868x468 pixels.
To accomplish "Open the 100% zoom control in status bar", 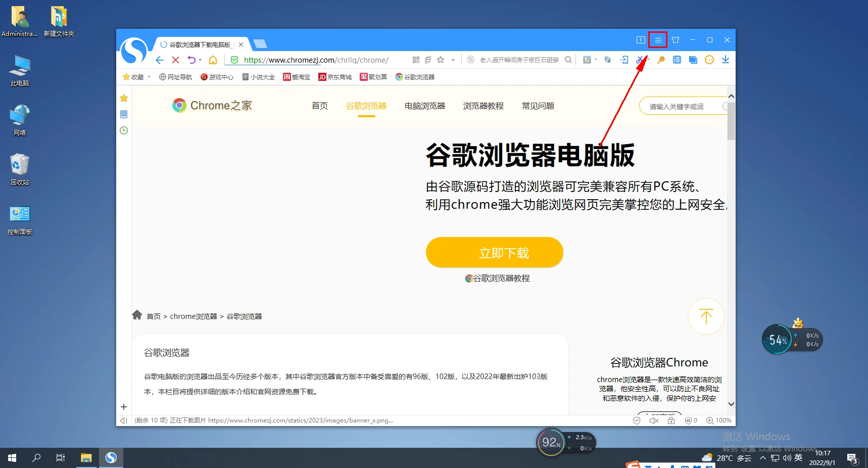I will (718, 420).
